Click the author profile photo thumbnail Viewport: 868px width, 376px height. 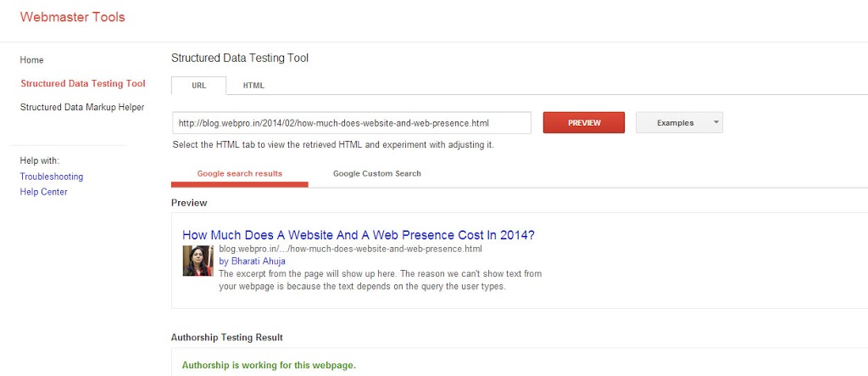click(x=198, y=261)
